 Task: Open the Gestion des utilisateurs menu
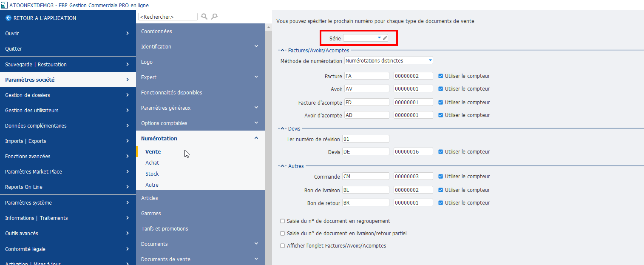tap(68, 111)
